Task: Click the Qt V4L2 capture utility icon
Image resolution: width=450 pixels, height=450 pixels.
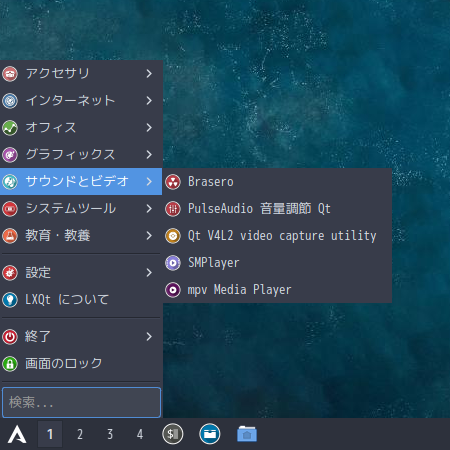Action: point(173,236)
